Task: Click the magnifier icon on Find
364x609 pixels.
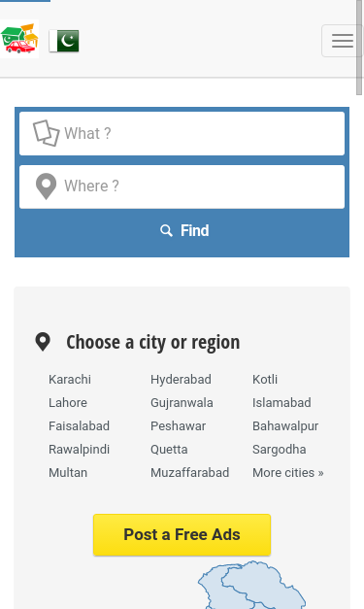Action: pyautogui.click(x=166, y=231)
